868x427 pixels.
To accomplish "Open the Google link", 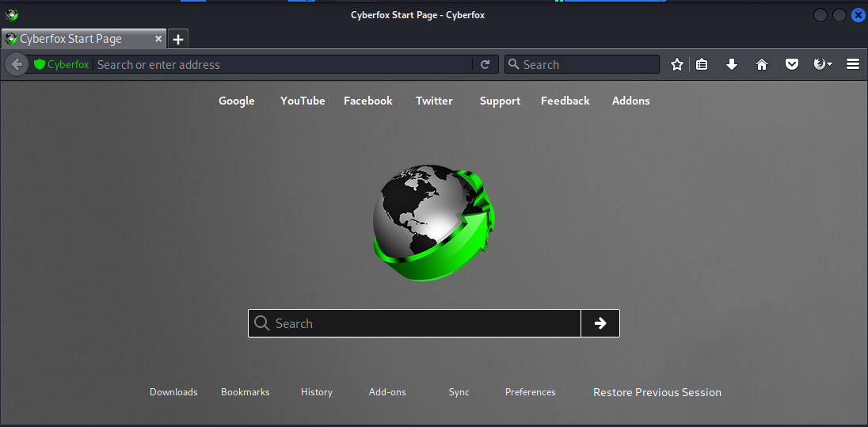I will pos(236,101).
